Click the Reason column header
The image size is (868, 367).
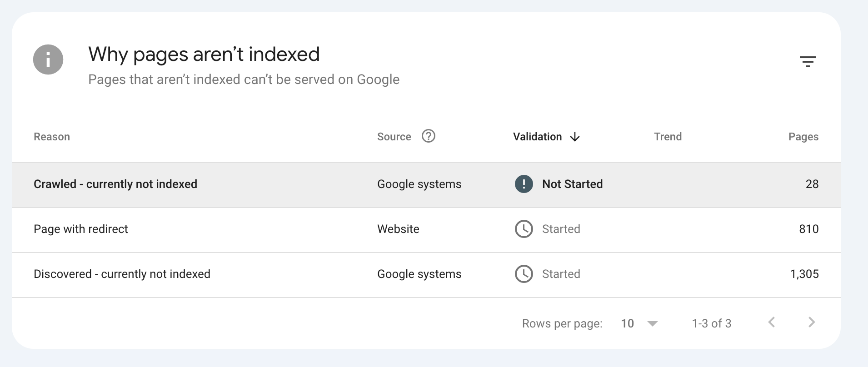click(52, 137)
